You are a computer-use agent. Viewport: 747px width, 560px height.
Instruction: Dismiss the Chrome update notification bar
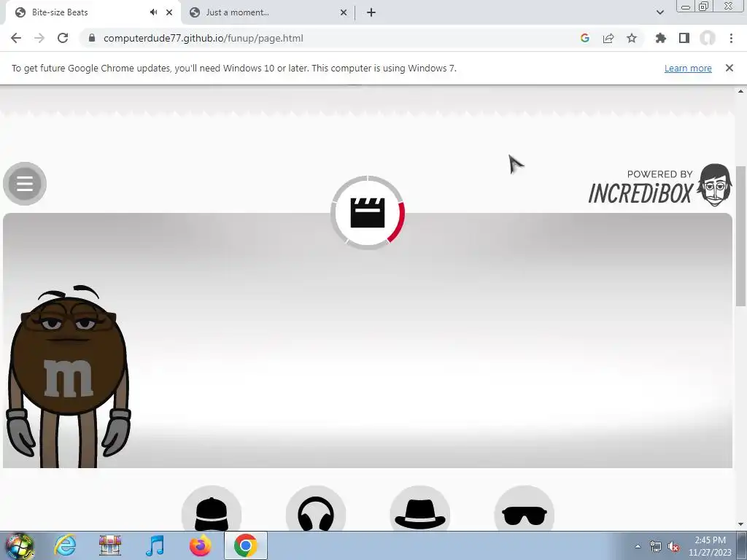[x=729, y=68]
